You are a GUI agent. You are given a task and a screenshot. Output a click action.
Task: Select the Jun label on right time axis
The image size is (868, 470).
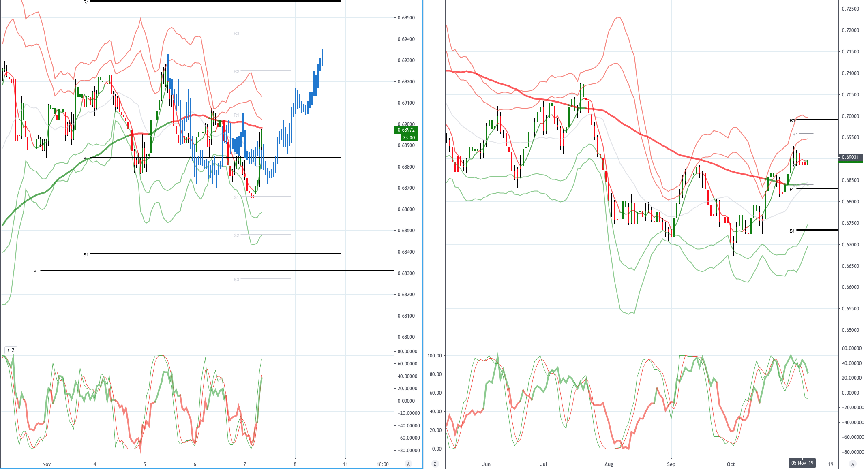point(487,464)
